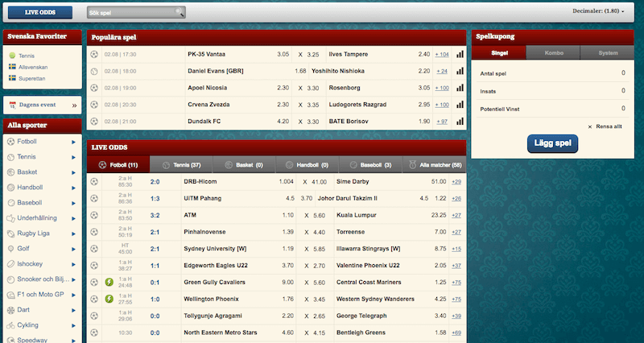Expand the Fotboll sport arrow
Screen dimensions: 644x343
73,143
